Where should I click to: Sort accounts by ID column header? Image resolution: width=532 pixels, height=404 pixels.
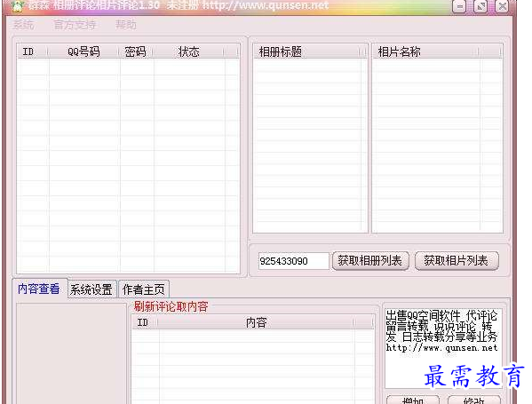[x=33, y=51]
